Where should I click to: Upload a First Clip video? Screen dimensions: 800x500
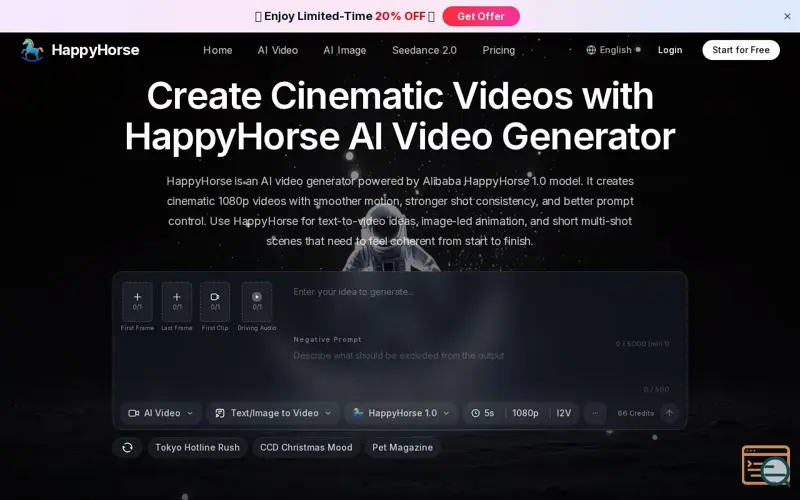tap(215, 302)
